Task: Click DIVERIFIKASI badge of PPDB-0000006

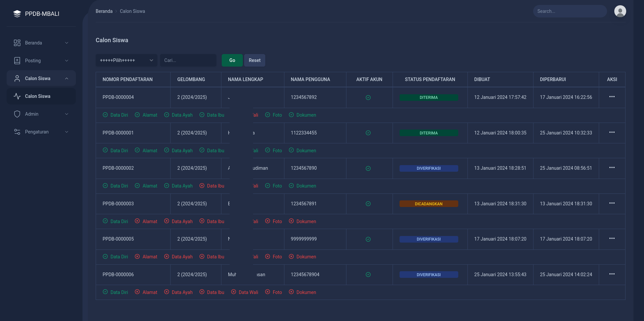Action: pos(429,275)
